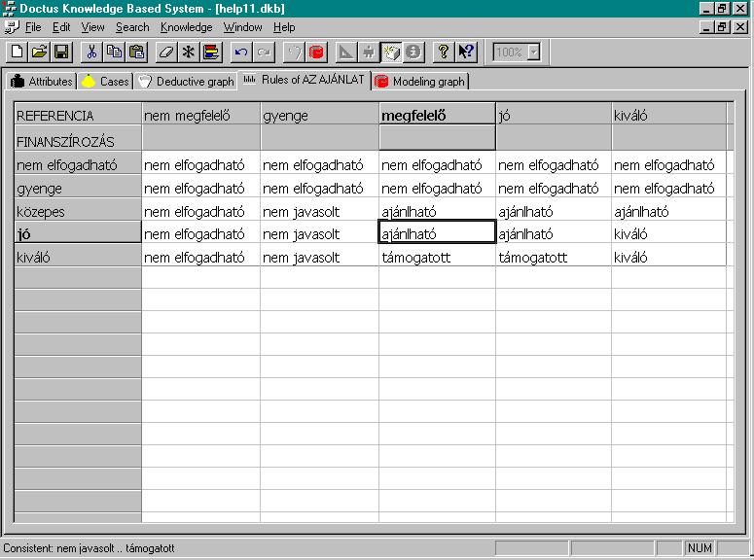This screenshot has height=560, width=754.
Task: Open the Edit menu
Action: pos(61,27)
